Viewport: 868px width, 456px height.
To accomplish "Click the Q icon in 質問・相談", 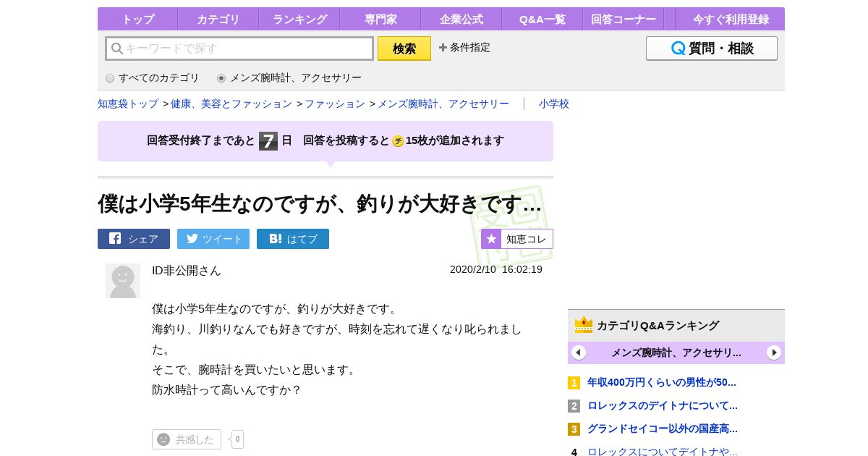I will coord(678,48).
